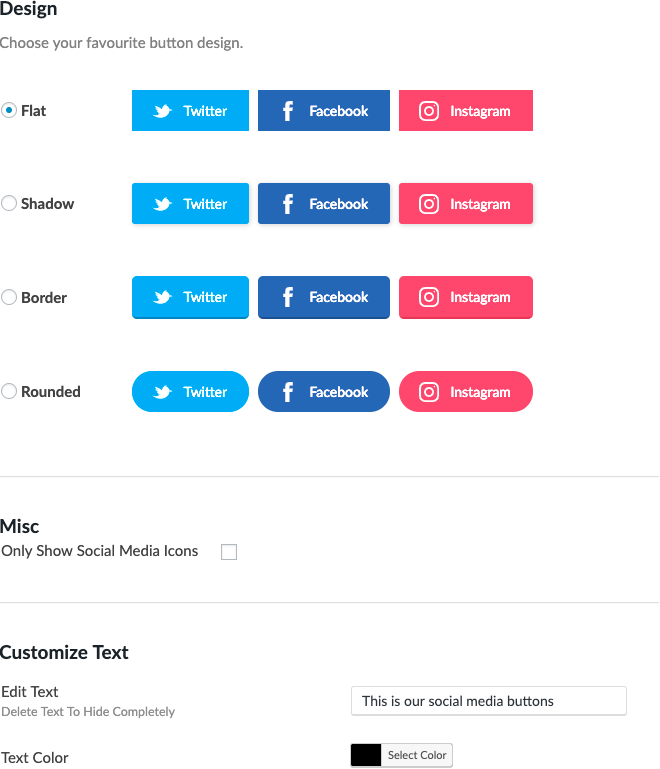660x769 pixels.
Task: Choose the Rounded design radio option
Action: (x=9, y=391)
